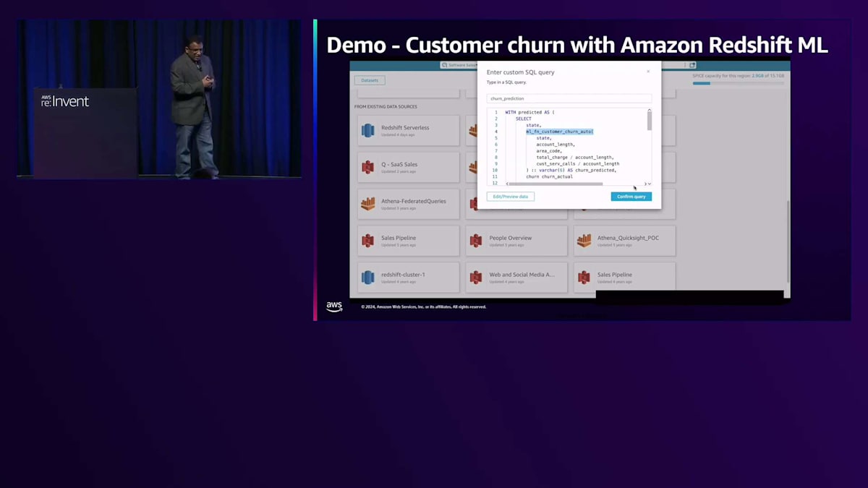Focus the churn_prediction query name field
This screenshot has width=868, height=488.
[x=569, y=98]
